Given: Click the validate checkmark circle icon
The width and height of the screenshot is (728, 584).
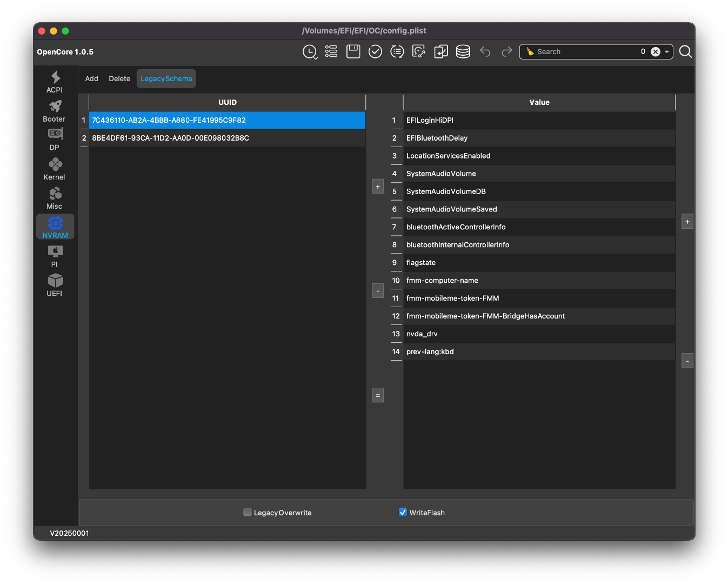Looking at the screenshot, I should pyautogui.click(x=375, y=52).
